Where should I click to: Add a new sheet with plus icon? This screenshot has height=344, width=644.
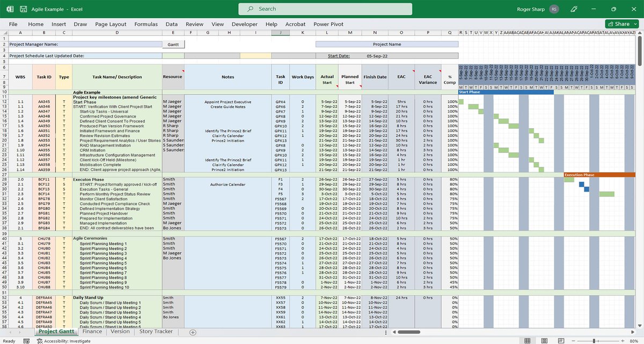click(193, 332)
